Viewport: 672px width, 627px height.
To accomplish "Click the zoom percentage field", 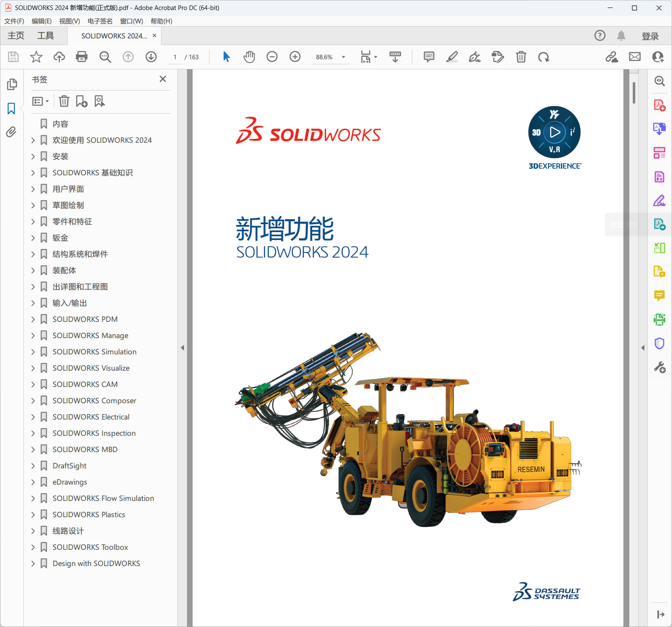I will tap(324, 57).
